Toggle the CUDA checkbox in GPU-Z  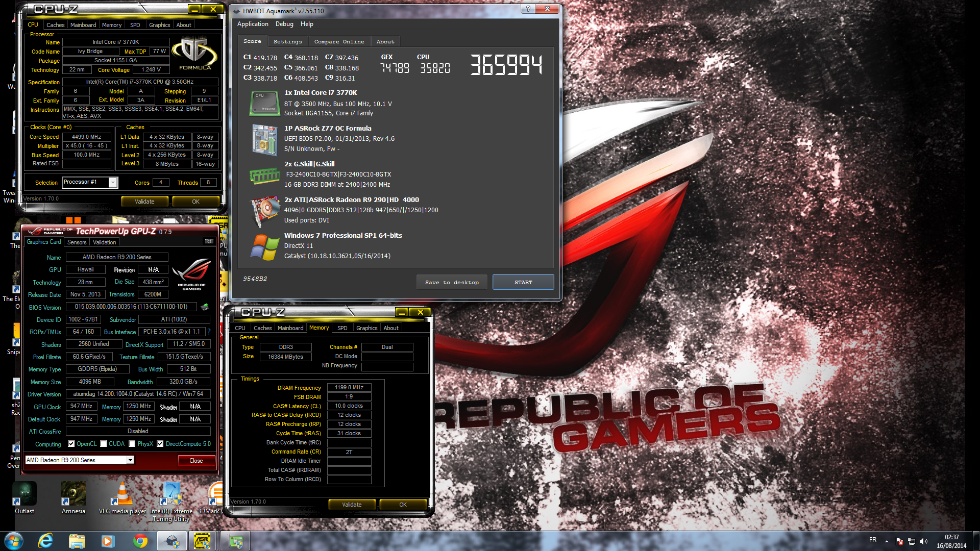point(104,444)
